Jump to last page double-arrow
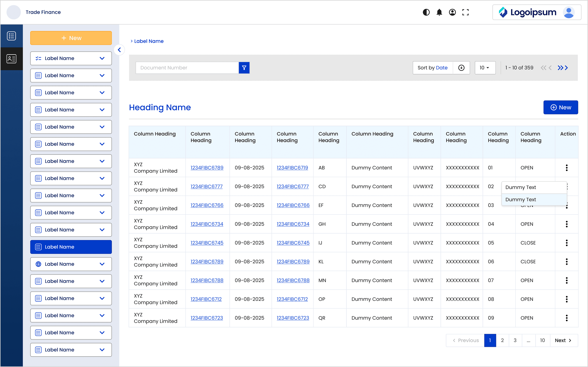Screen dimensions: 588x367 pyautogui.click(x=561, y=68)
